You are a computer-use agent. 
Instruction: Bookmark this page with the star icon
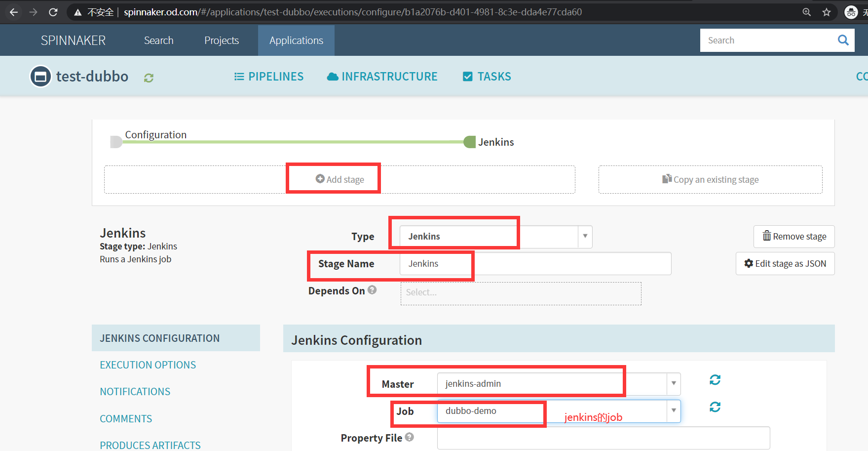pyautogui.click(x=827, y=12)
